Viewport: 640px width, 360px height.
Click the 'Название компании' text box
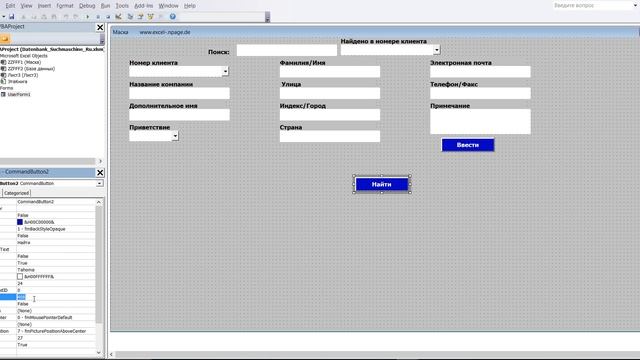(179, 93)
